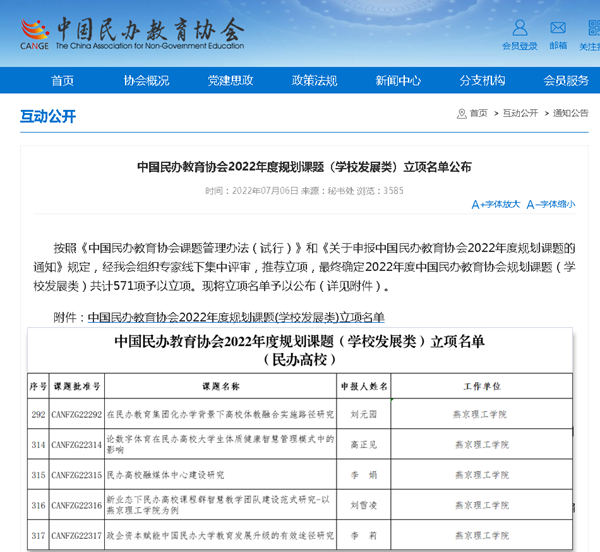600x552 pixels.
Task: Click the 互动公开 section heading
Action: point(48,115)
